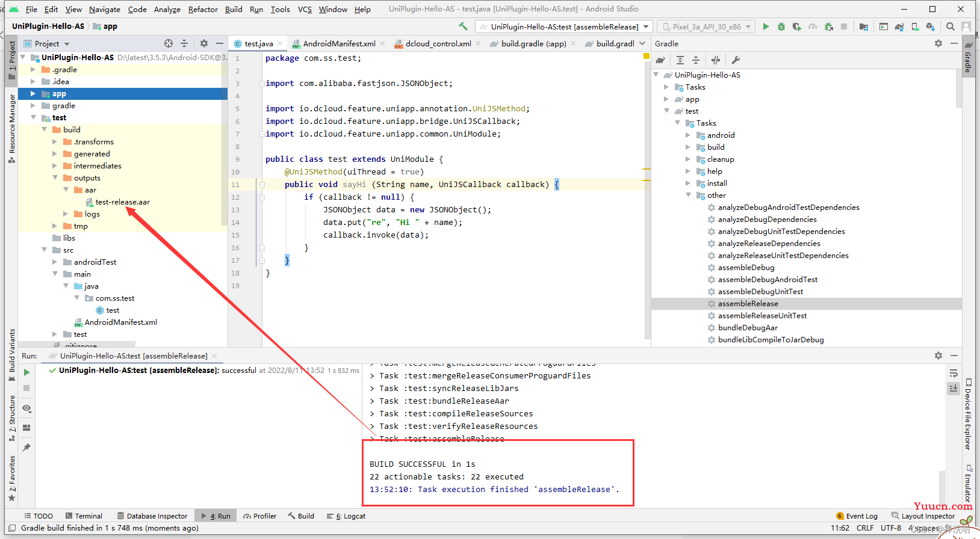This screenshot has width=980, height=539.
Task: Select the assembleDebug Gradle task
Action: click(x=746, y=268)
